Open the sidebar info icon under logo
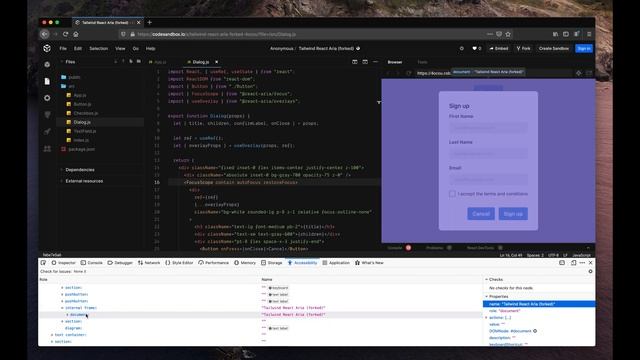This screenshot has width=640, height=360. click(47, 64)
